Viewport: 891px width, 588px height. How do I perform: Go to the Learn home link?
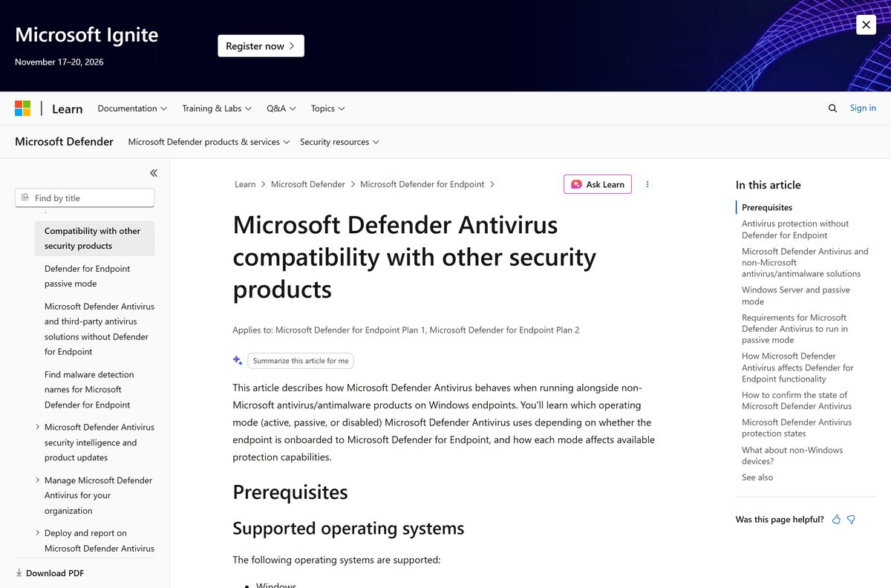pos(67,108)
